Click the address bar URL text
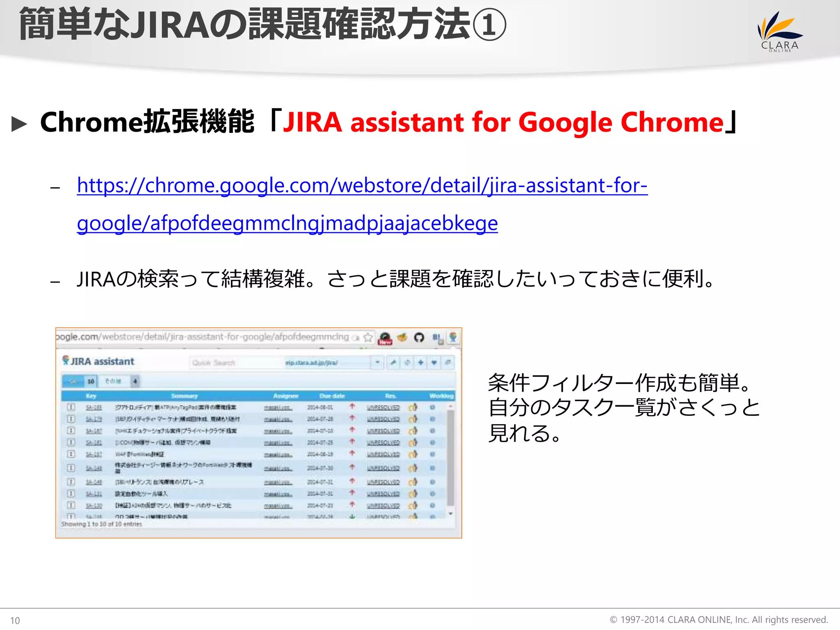This screenshot has height=630, width=840. (x=203, y=337)
